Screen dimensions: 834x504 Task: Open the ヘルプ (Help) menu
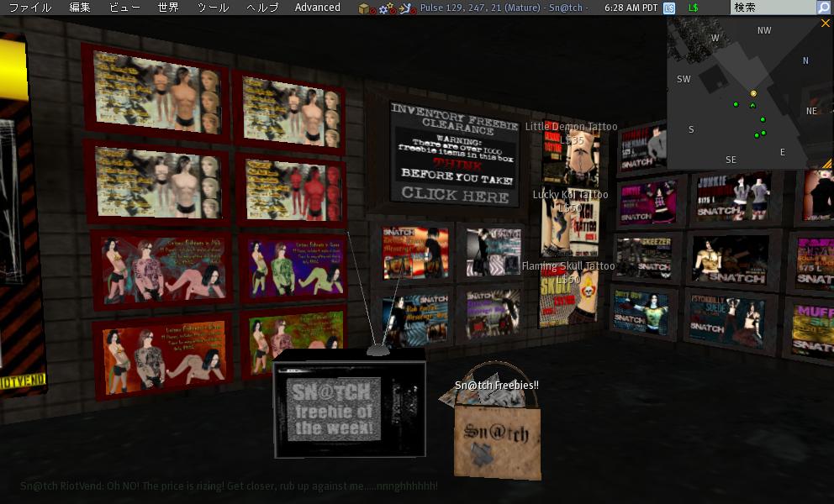click(x=262, y=8)
